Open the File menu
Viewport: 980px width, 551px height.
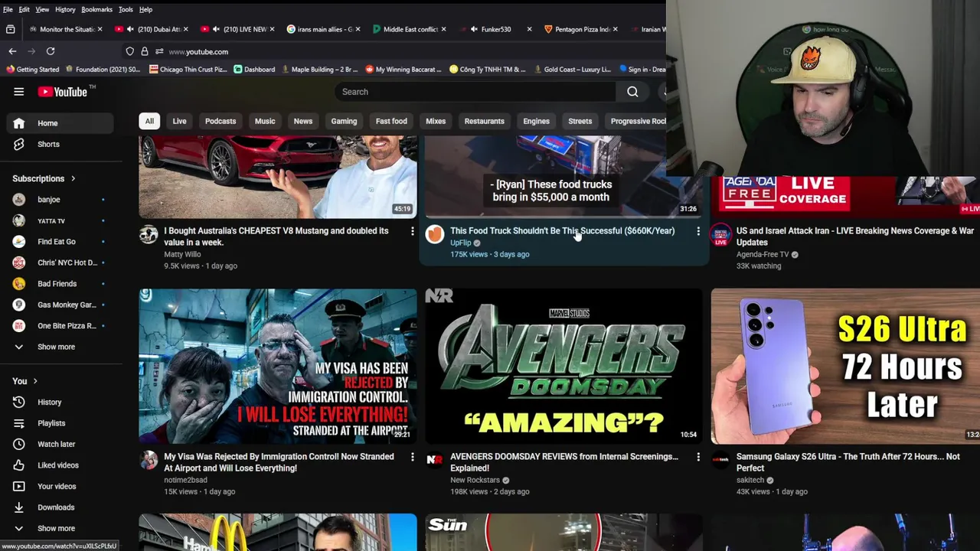(8, 9)
